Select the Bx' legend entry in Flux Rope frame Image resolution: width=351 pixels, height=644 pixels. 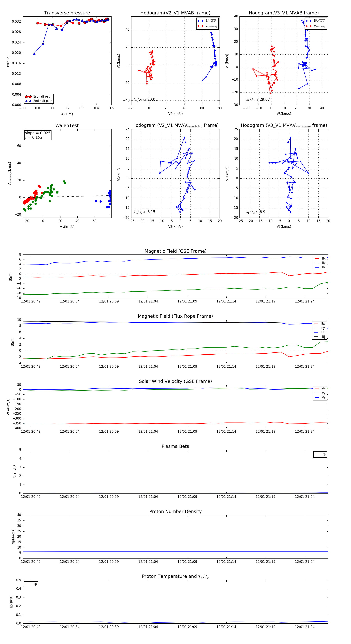pos(320,324)
